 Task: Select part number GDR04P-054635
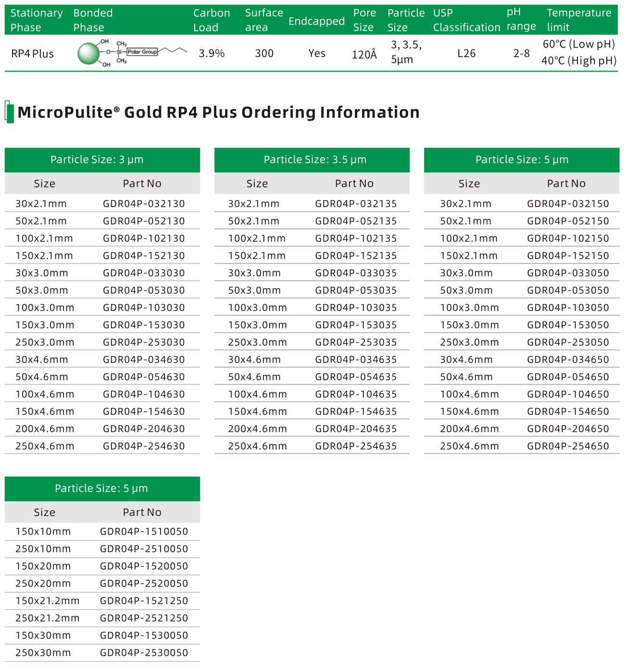click(x=356, y=377)
